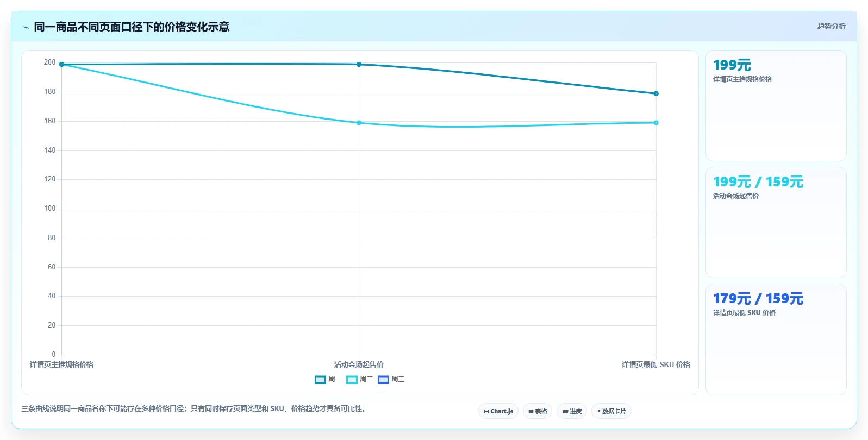Select the 表格 chip
The image size is (868, 440).
tap(538, 411)
